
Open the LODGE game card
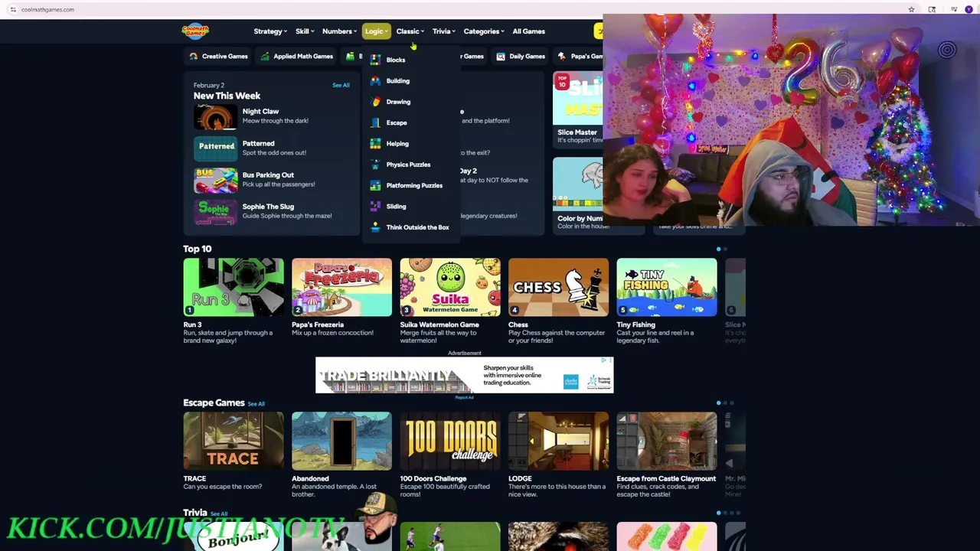(x=558, y=441)
